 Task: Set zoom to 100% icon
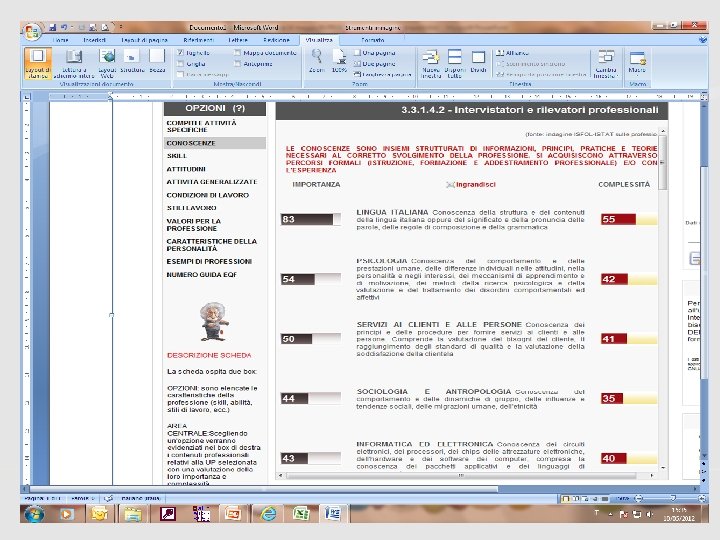point(339,61)
